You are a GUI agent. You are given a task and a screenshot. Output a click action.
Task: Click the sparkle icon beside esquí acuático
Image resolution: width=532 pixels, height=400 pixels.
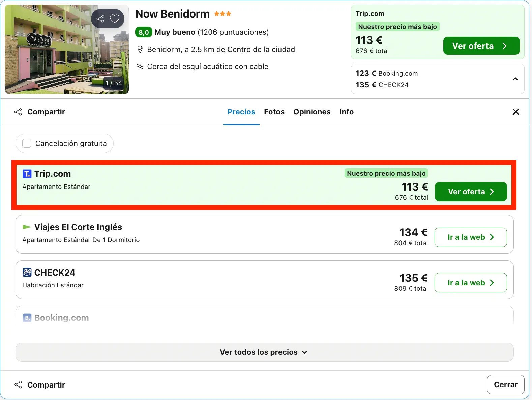pos(140,67)
